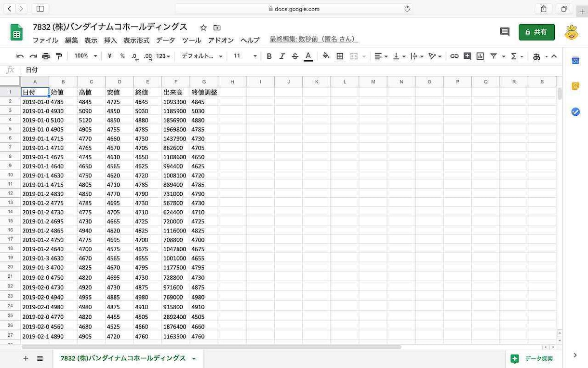Expand side panel chevron at bottom right
Viewport: 588px width, 368px height.
tap(575, 355)
